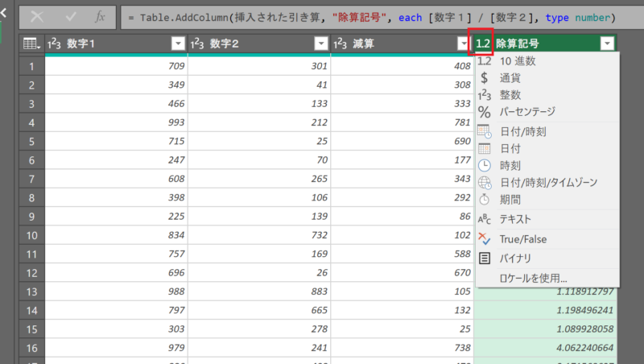Image resolution: width=644 pixels, height=364 pixels.
Task: Open the 数字2 column filter dropdown
Action: [320, 43]
